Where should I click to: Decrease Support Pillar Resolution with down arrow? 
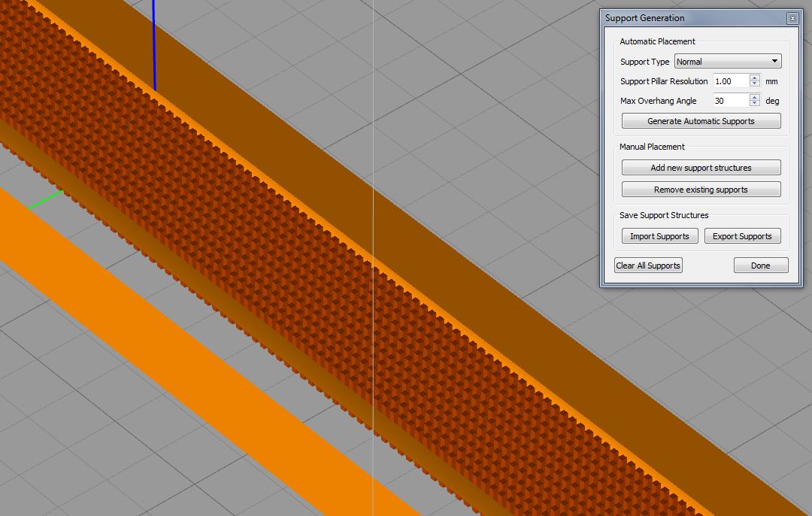(x=755, y=84)
